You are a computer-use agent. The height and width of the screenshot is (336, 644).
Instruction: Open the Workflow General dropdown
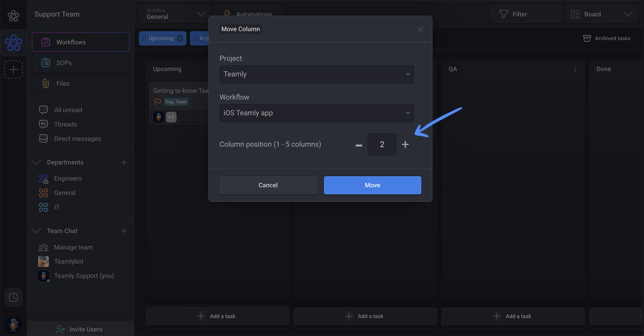pyautogui.click(x=174, y=14)
